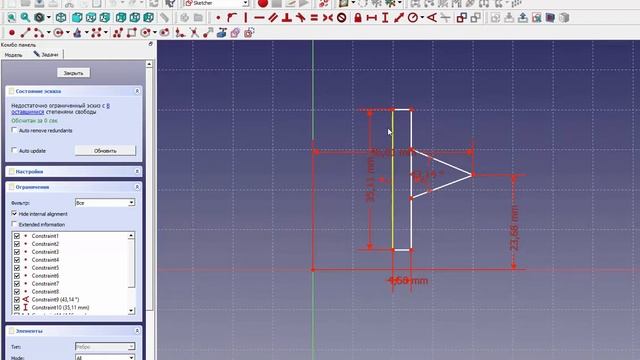640x360 pixels.
Task: Click the yellow highlighted vertical line in sketch
Action: coord(393,180)
